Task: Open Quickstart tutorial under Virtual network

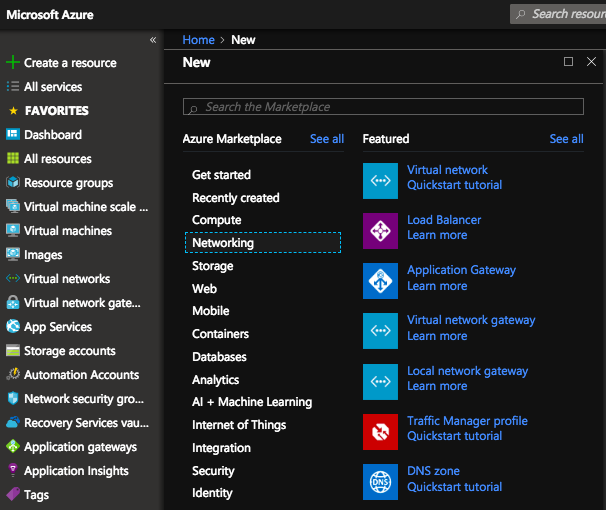Action: pyautogui.click(x=454, y=185)
